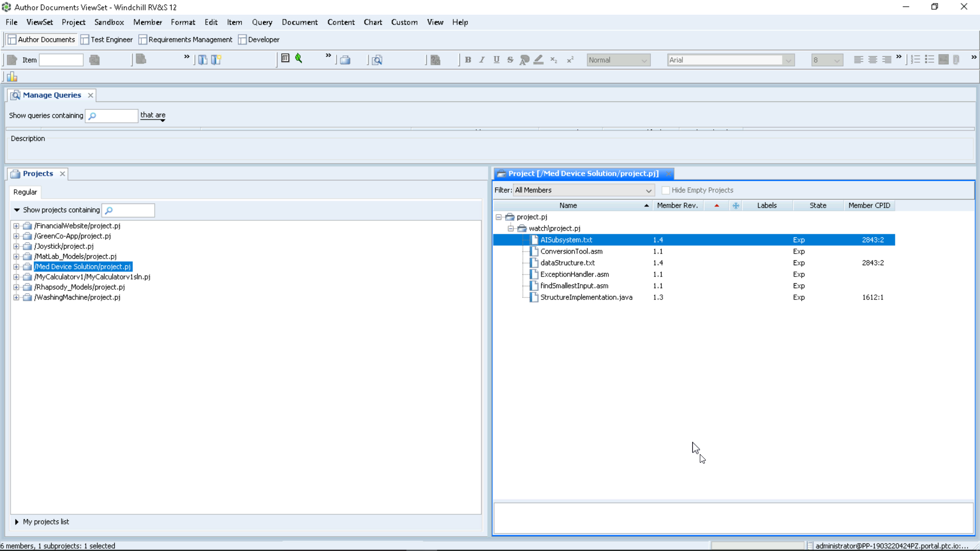The width and height of the screenshot is (980, 551).
Task: Click the Show queries containing search field
Action: (x=112, y=116)
